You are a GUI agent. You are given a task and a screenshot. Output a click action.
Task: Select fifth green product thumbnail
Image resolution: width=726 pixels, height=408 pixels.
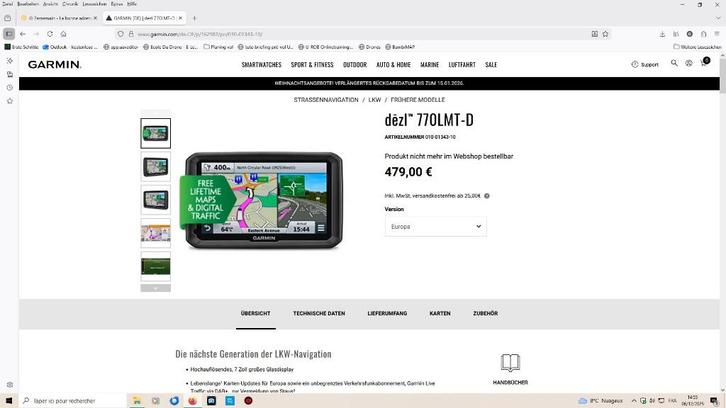click(x=156, y=267)
